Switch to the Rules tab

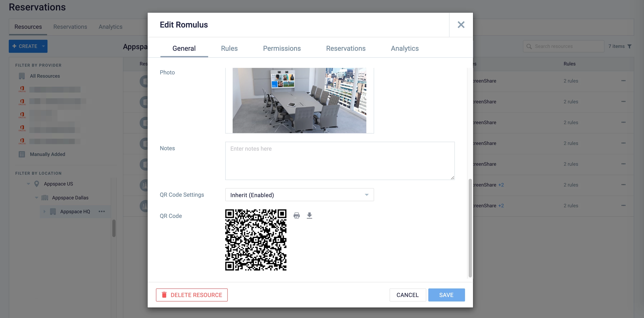coord(229,49)
